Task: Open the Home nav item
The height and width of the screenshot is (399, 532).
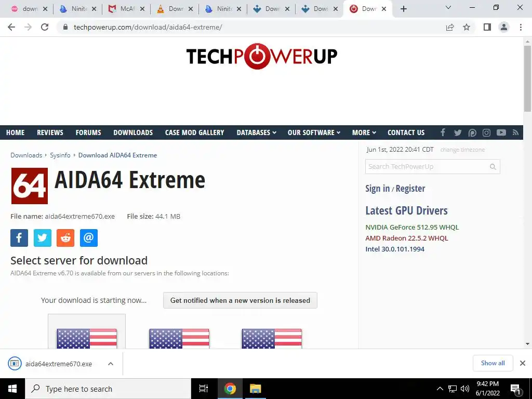Action: (x=15, y=132)
